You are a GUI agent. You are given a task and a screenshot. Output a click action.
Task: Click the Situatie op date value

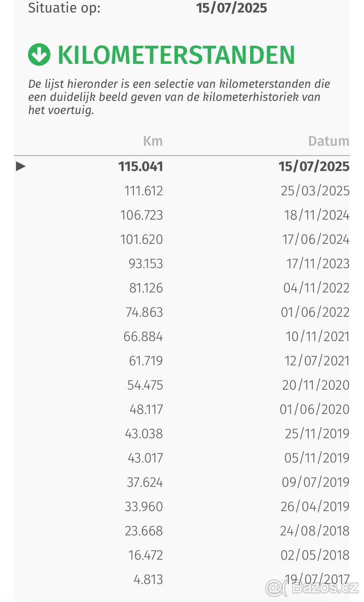(x=232, y=8)
